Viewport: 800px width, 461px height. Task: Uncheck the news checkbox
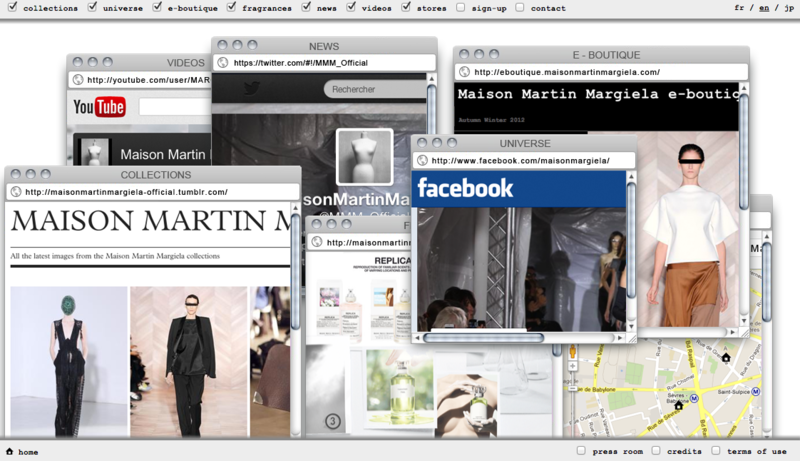coord(306,7)
